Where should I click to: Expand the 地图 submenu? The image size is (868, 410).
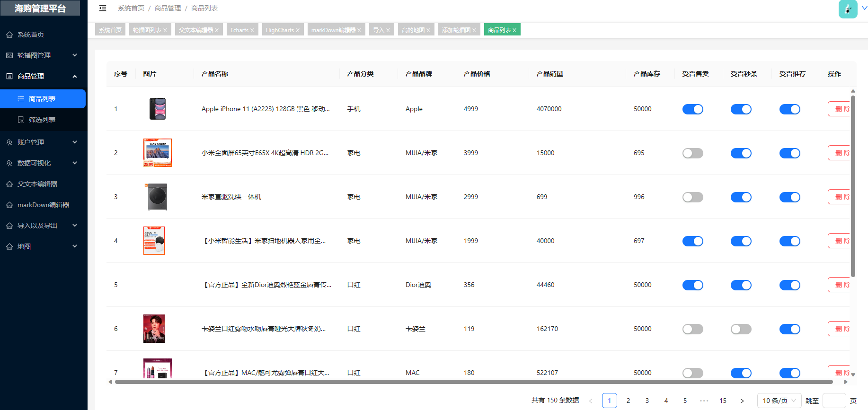tap(75, 246)
